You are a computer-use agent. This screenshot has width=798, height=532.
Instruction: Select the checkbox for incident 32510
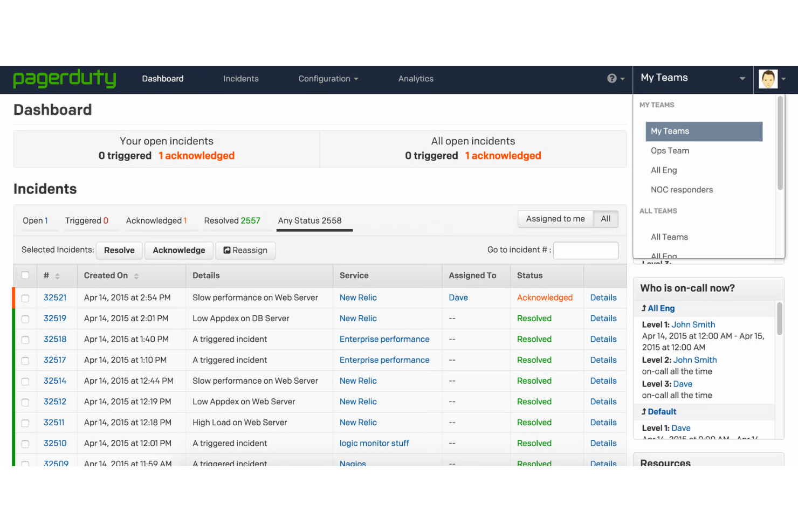[25, 443]
